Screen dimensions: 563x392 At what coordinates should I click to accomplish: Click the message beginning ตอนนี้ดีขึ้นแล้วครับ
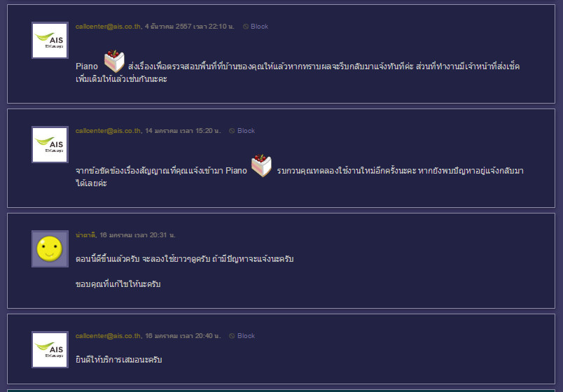(185, 259)
